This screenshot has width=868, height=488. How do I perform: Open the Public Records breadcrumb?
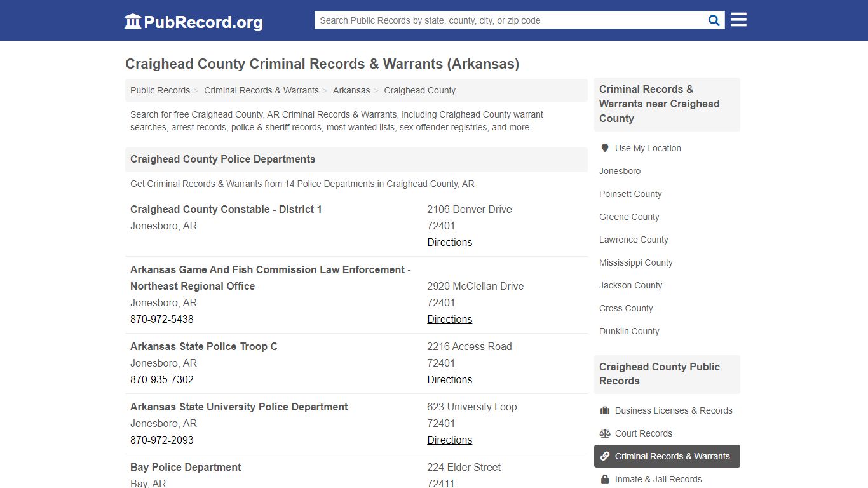(160, 90)
